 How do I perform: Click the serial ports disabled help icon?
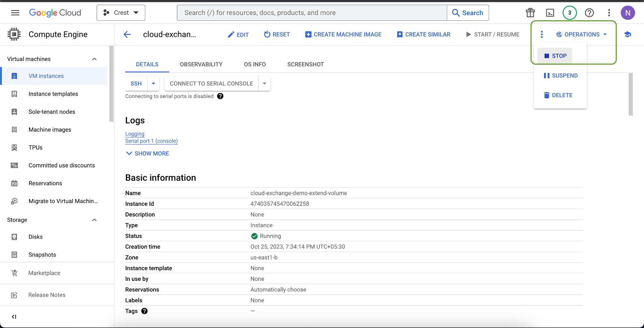point(220,96)
